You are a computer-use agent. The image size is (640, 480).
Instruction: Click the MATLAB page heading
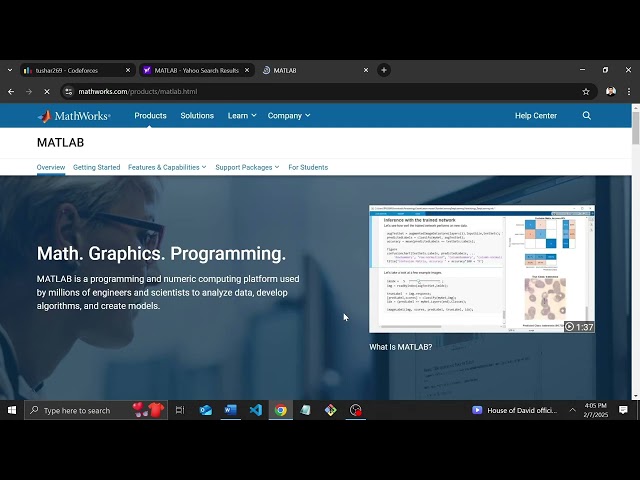pos(60,142)
